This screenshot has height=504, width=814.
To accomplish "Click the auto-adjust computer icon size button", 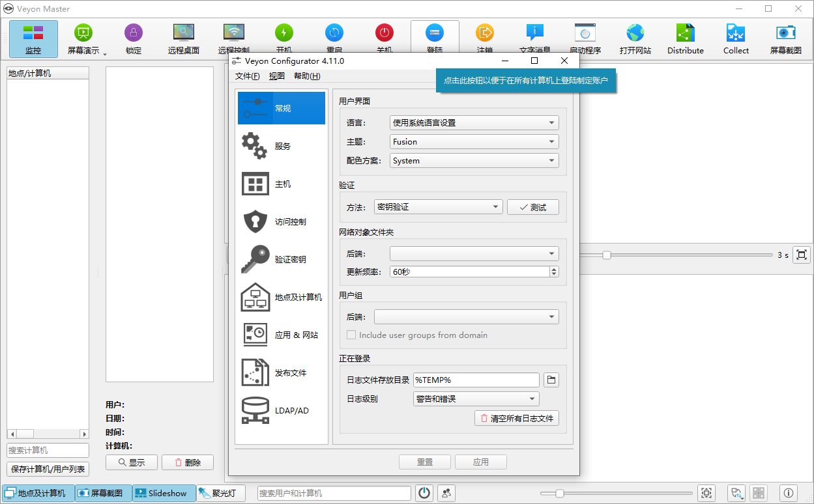I will tap(706, 493).
